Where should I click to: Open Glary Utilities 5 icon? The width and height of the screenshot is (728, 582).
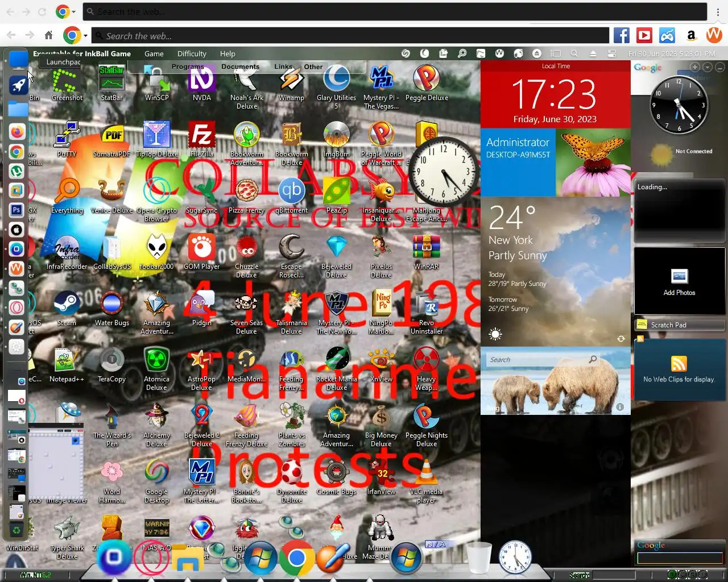[336, 86]
